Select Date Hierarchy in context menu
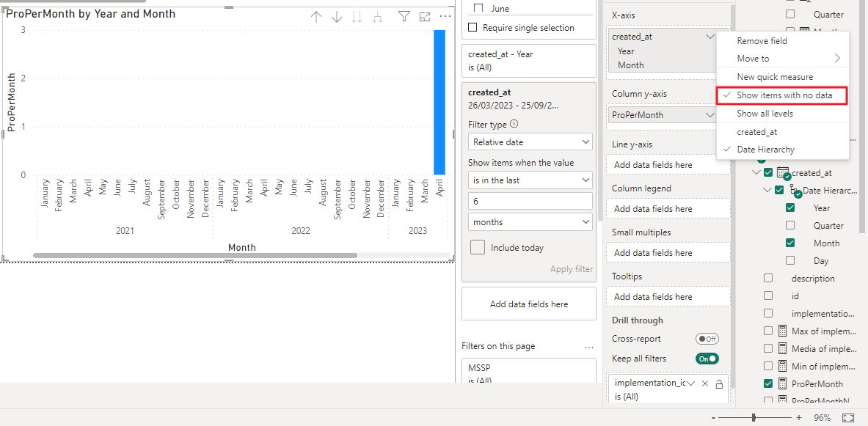868x426 pixels. click(782, 150)
